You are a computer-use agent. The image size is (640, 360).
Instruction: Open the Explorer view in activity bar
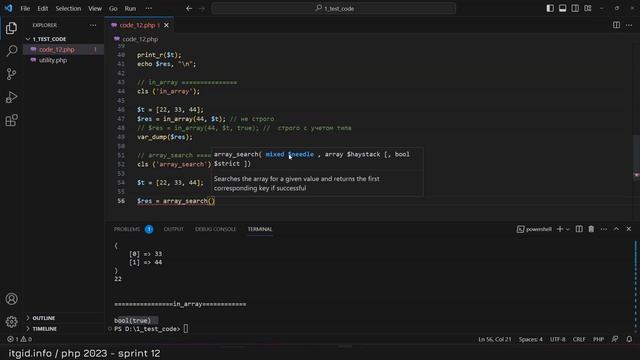11,28
